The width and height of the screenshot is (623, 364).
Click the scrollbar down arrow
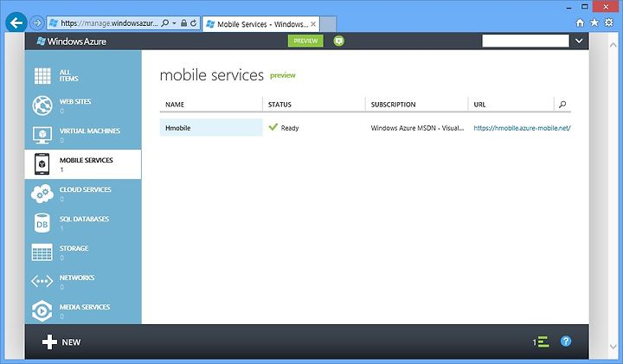coord(613,347)
